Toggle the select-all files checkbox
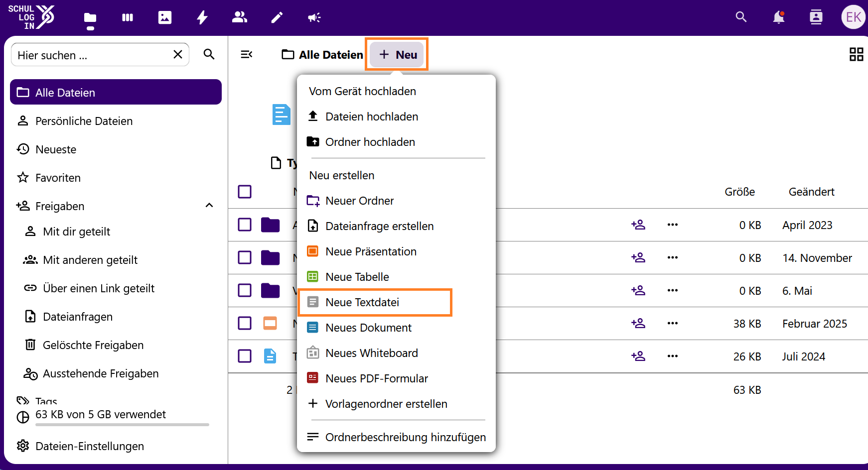Viewport: 868px width, 470px height. [245, 192]
